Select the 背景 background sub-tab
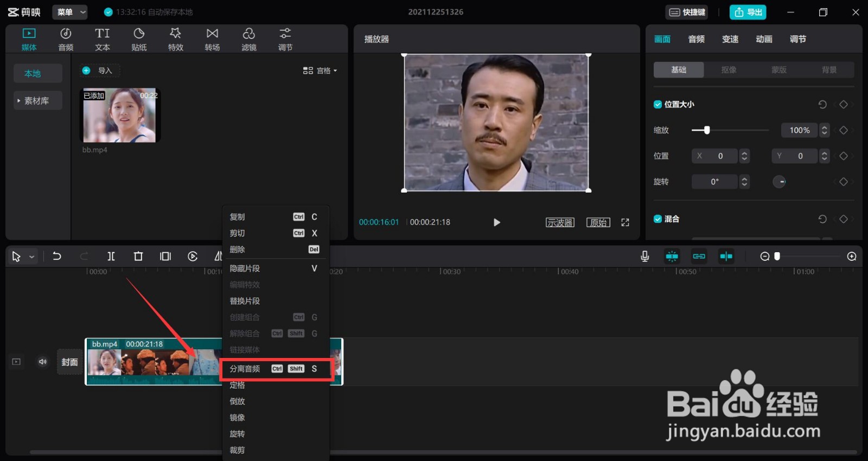The image size is (868, 461). coord(829,69)
